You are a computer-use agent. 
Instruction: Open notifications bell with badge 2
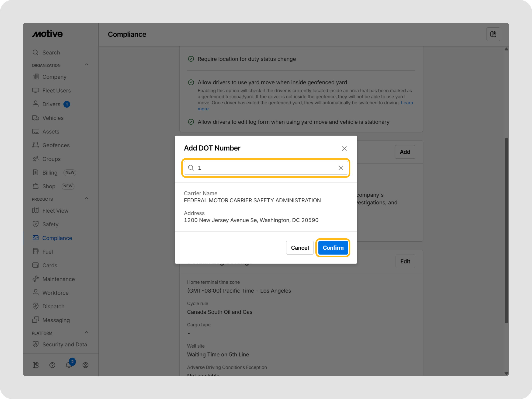tap(69, 365)
